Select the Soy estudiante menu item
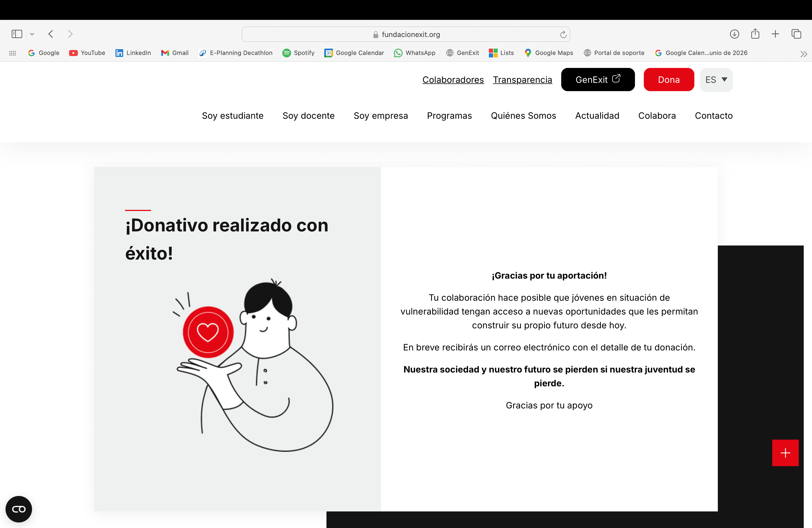Viewport: 812px width, 528px height. [232, 116]
